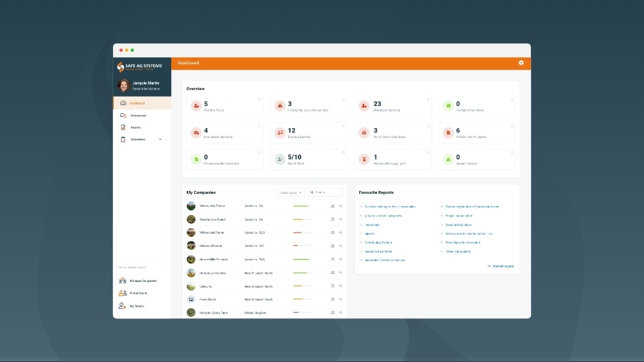Image resolution: width=644 pixels, height=362 pixels.
Task: Open the View all reports link
Action: 502,266
